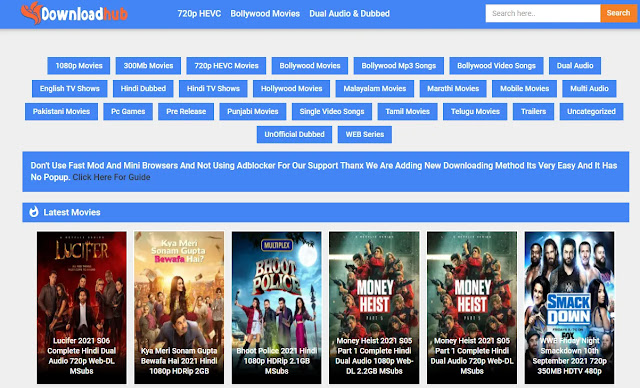
Task: Click the Latest Movies section heading
Action: click(x=72, y=212)
